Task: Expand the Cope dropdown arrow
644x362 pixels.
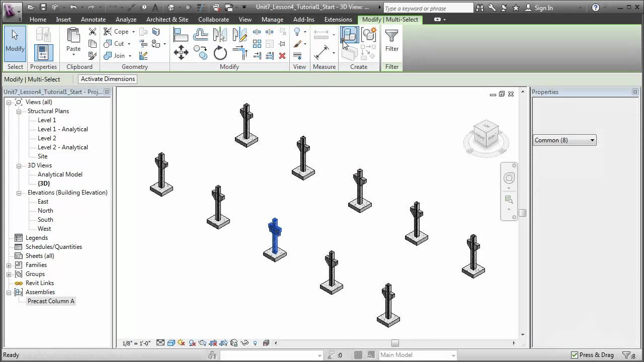Action: (x=134, y=32)
